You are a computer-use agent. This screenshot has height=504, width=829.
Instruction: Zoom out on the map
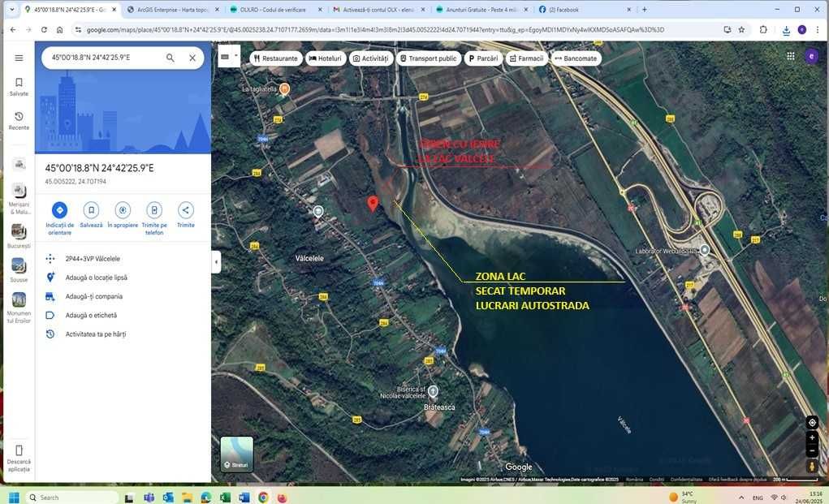pos(812,450)
